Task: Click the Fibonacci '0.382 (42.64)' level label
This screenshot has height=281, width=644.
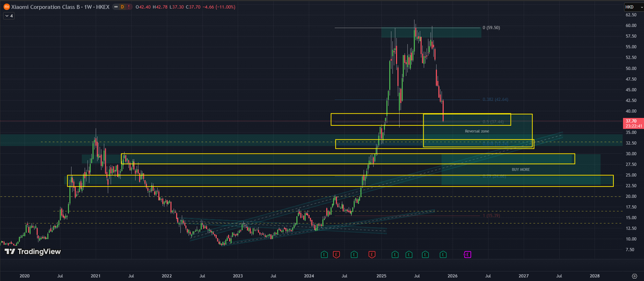Action: 495,99
